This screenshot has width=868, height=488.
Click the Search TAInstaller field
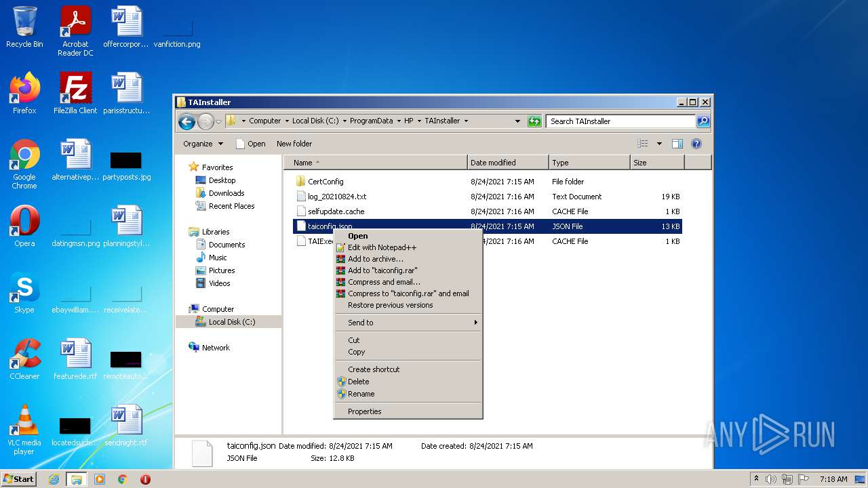[620, 121]
